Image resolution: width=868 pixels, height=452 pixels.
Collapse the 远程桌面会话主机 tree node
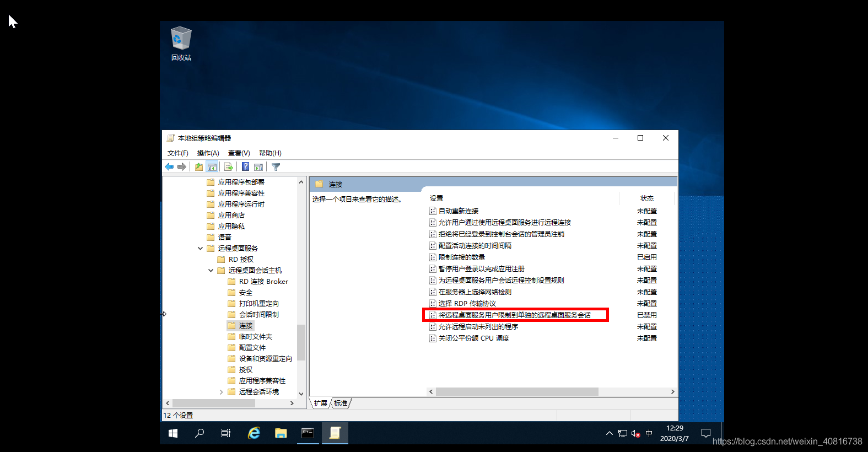click(x=211, y=271)
